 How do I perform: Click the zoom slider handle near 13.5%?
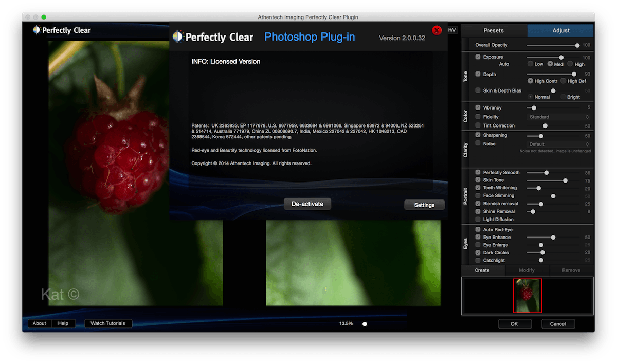coord(365,324)
